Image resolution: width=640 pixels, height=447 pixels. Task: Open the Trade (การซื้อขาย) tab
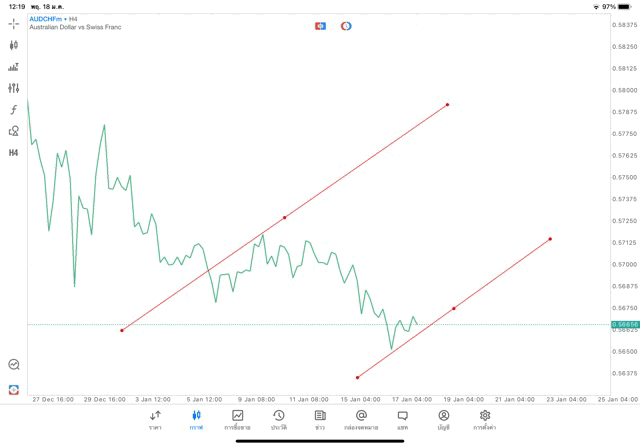[237, 420]
